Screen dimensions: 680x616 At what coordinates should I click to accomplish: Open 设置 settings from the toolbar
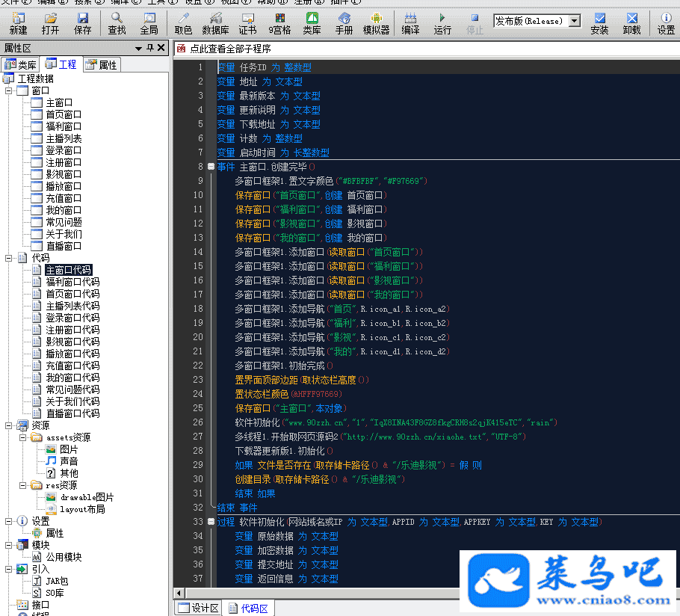[666, 23]
